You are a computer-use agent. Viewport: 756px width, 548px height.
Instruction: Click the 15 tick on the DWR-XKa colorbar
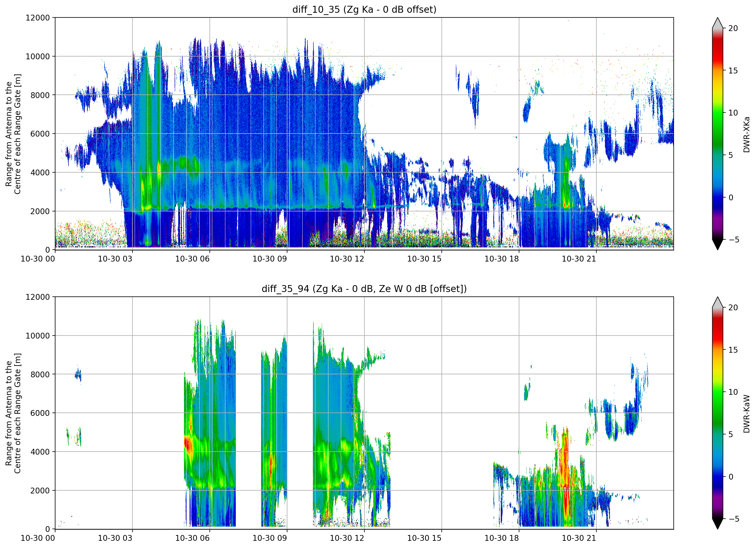733,71
